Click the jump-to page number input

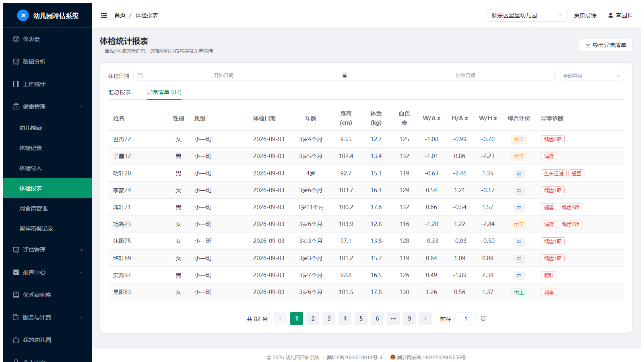point(466,319)
